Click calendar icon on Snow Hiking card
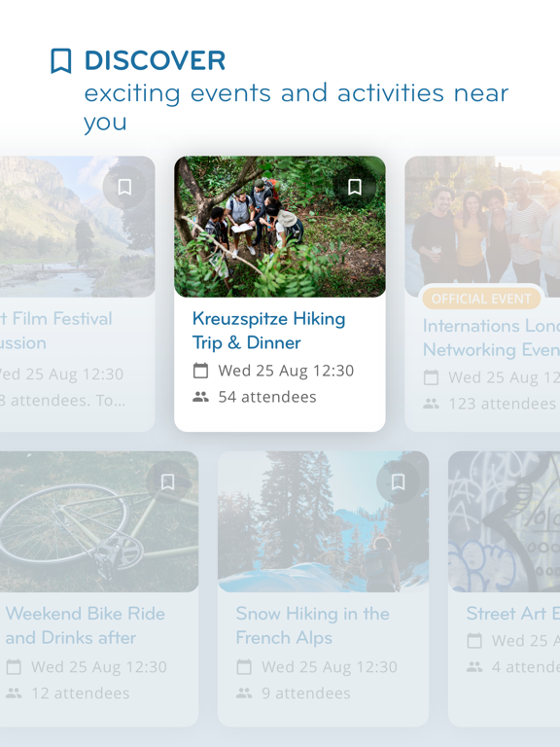This screenshot has height=747, width=560. click(244, 666)
